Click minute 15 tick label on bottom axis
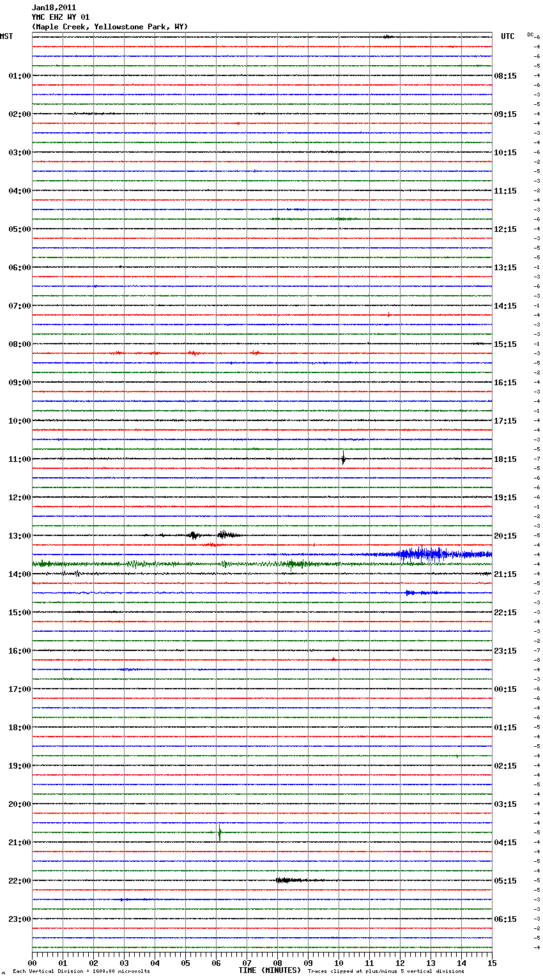 [x=492, y=962]
